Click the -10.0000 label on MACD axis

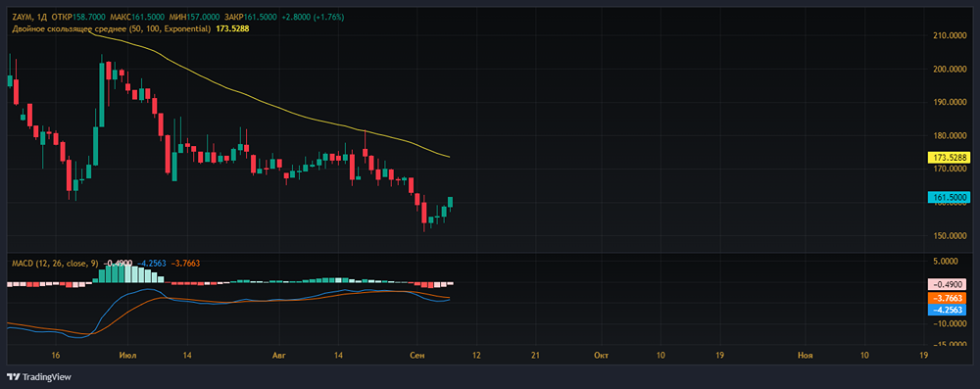click(x=950, y=324)
